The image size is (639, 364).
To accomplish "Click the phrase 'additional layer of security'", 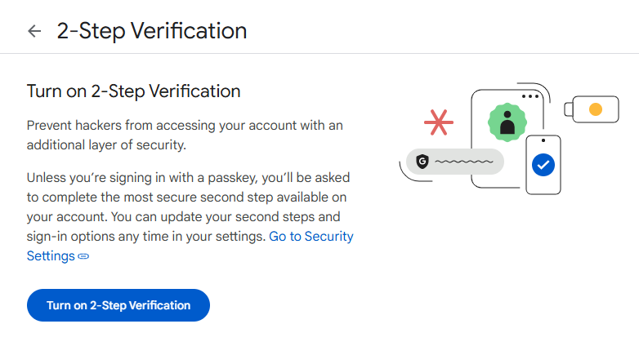I will pos(106,145).
